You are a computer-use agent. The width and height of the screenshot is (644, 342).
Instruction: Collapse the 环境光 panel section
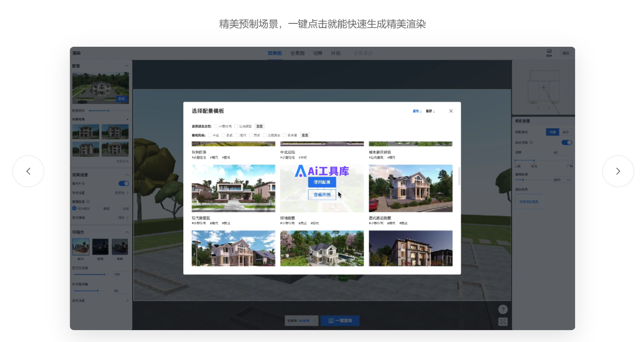coord(127,232)
